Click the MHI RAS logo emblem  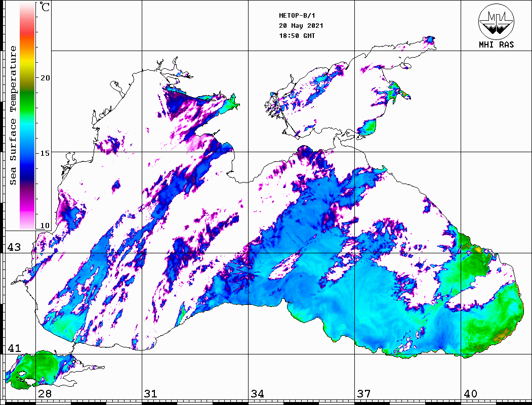(x=496, y=21)
